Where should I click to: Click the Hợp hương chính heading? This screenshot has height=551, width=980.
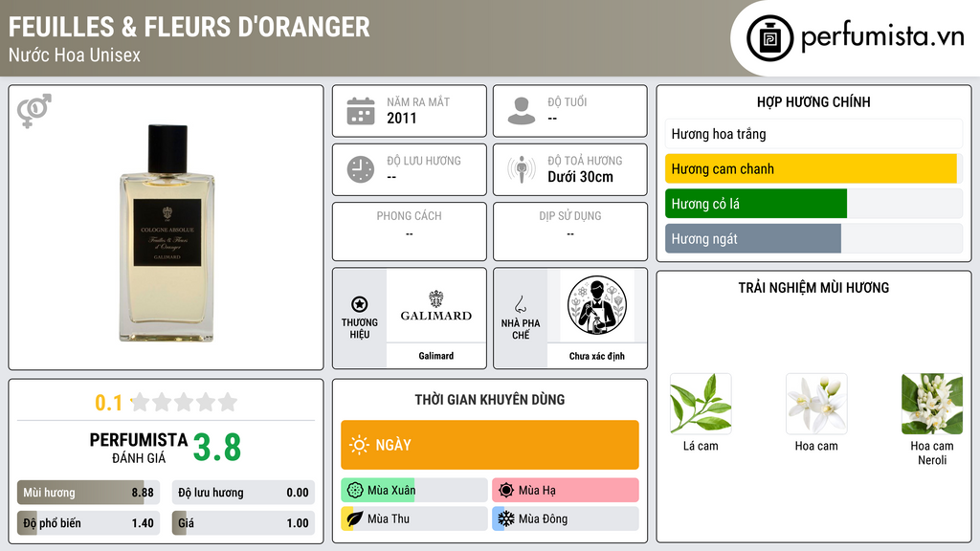tap(813, 101)
